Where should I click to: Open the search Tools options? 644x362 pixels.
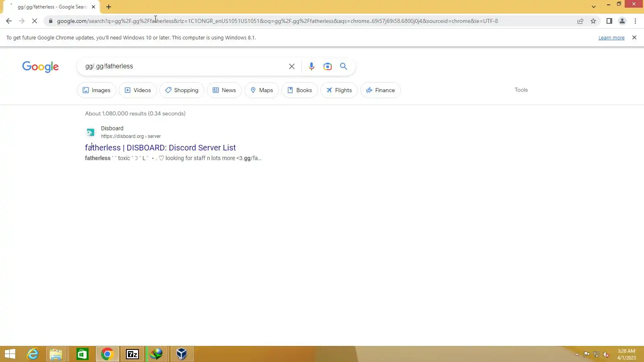(521, 90)
